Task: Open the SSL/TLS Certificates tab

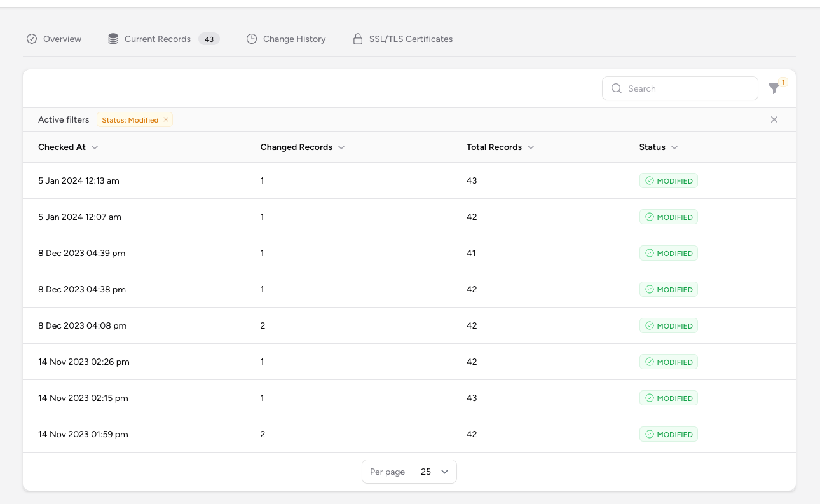Action: [x=411, y=39]
